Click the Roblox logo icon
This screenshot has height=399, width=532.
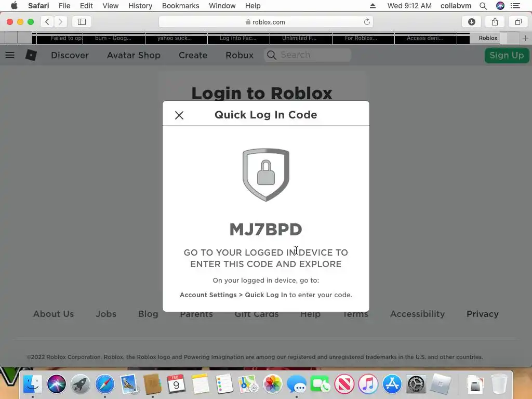point(31,55)
